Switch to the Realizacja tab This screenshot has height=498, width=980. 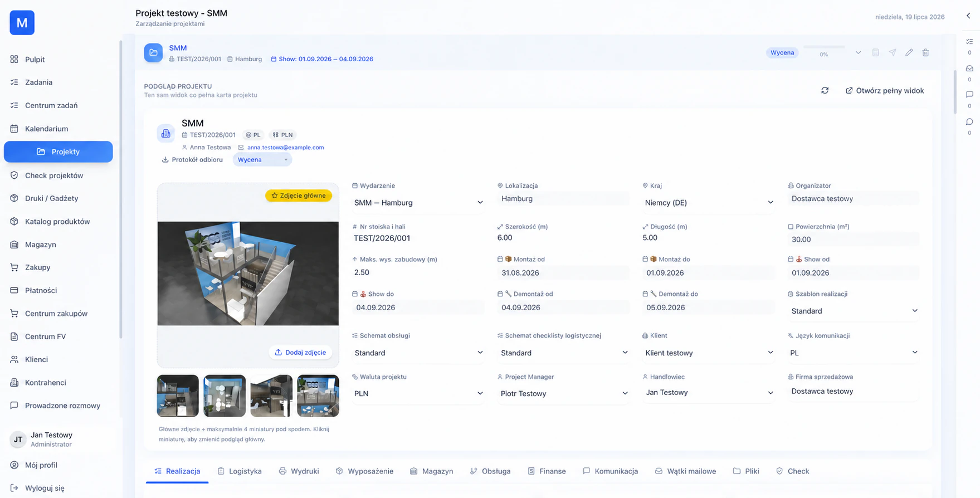click(177, 471)
